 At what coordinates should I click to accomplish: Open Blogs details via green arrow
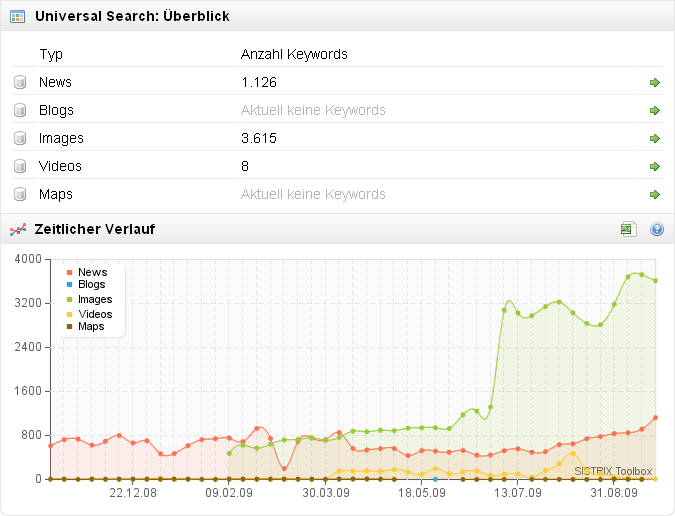pos(655,110)
